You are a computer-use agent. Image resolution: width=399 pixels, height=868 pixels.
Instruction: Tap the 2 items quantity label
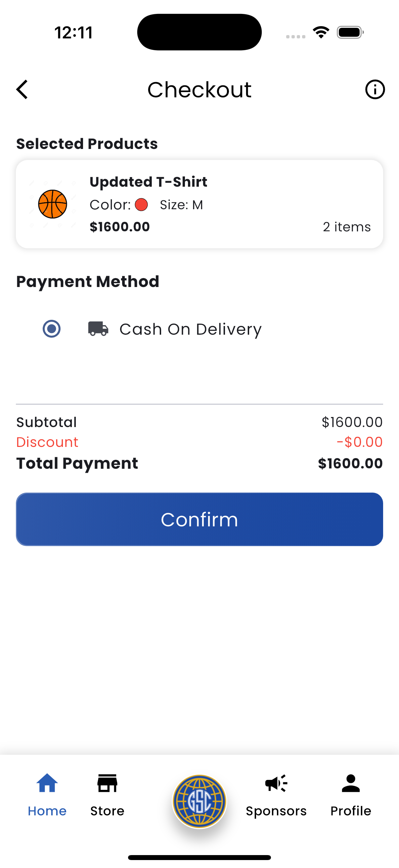point(347,227)
